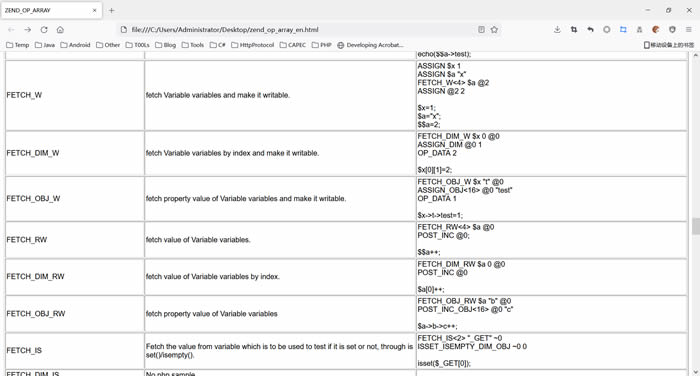Click the blue screenshot capture icon

click(623, 29)
